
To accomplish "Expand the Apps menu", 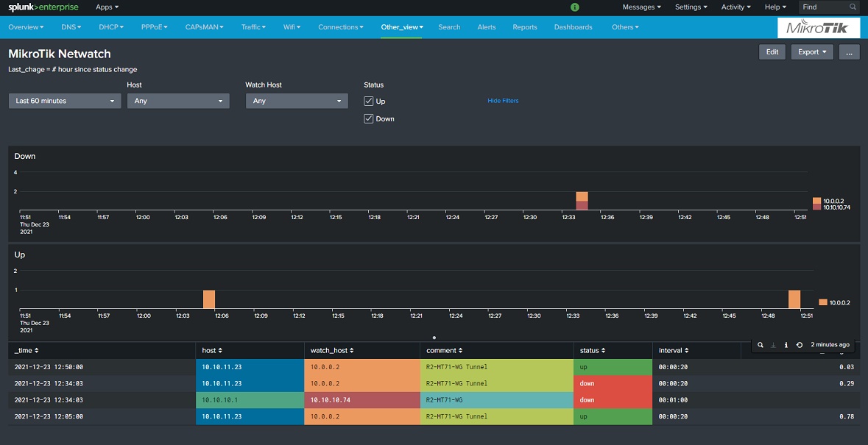I will [107, 7].
